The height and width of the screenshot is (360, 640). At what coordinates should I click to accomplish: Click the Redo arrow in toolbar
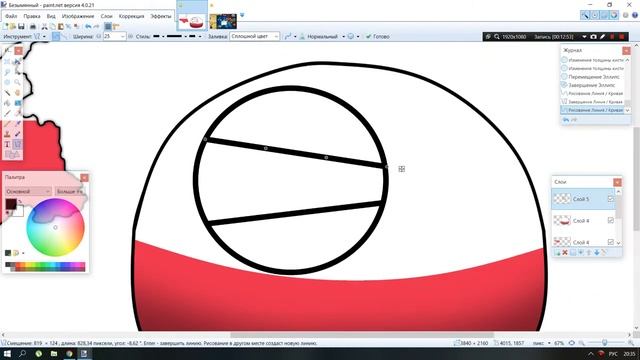coord(96,27)
